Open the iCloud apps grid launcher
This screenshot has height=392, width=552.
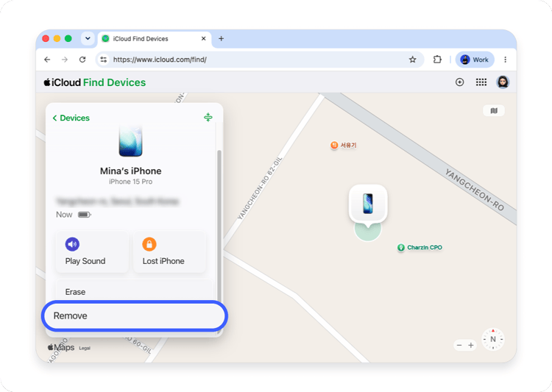[x=481, y=82]
